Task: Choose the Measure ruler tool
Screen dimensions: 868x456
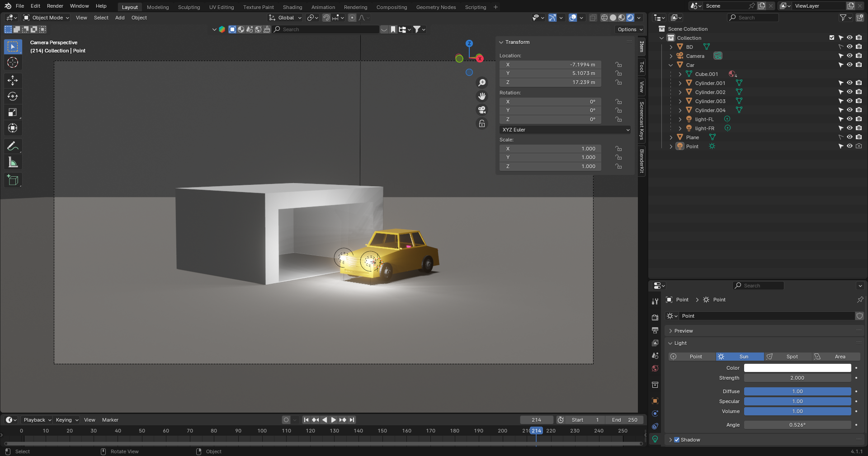Action: coord(13,162)
